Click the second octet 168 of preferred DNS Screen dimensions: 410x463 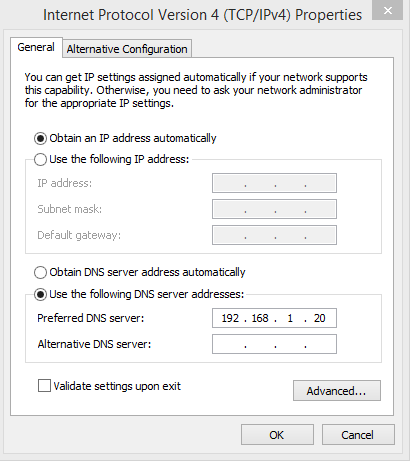tap(260, 318)
